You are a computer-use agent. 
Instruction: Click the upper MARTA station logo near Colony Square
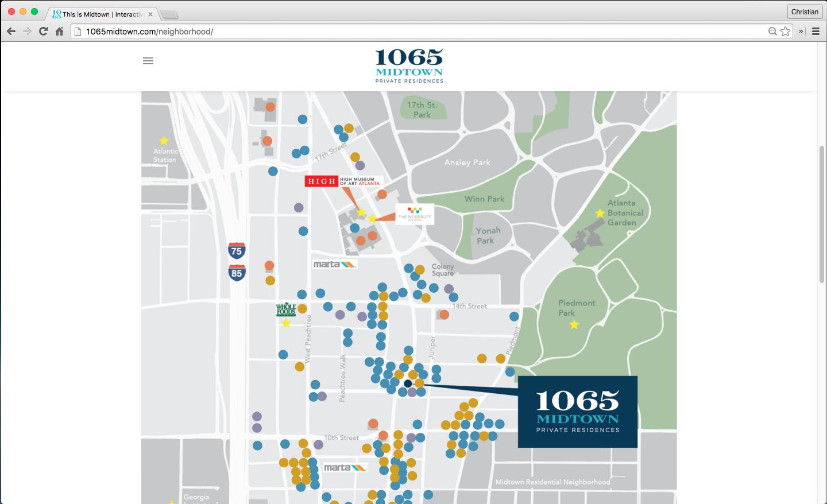[x=335, y=265]
